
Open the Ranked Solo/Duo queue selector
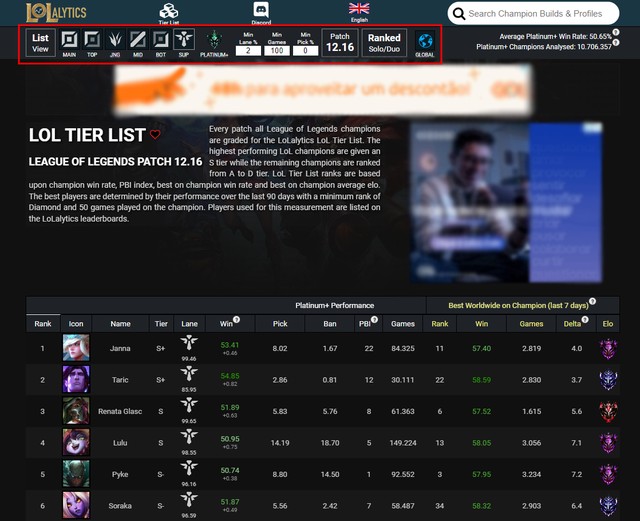click(x=384, y=42)
